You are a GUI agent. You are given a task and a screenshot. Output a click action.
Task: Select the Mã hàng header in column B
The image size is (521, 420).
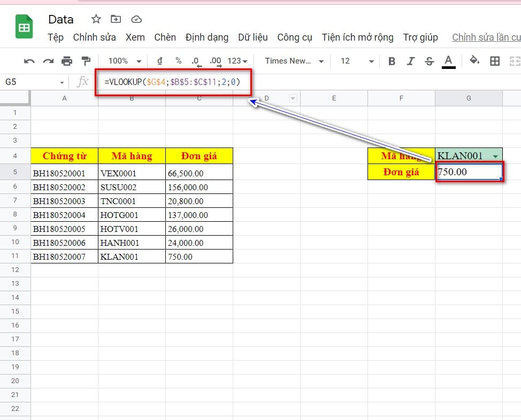[x=132, y=155]
